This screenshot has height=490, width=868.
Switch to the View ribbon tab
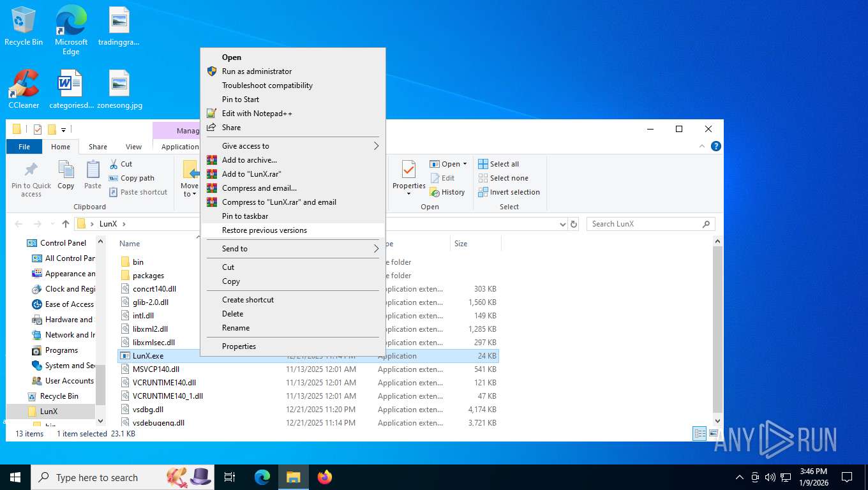click(x=133, y=147)
